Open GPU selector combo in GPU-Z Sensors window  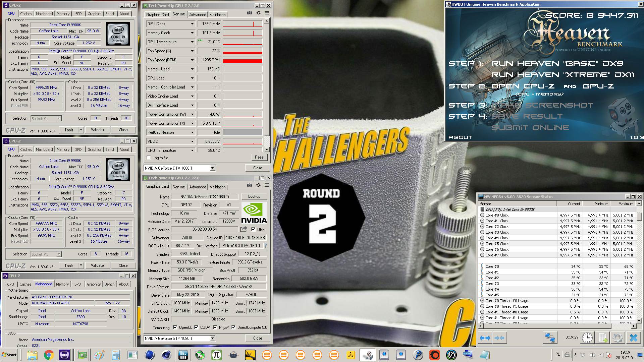(179, 168)
